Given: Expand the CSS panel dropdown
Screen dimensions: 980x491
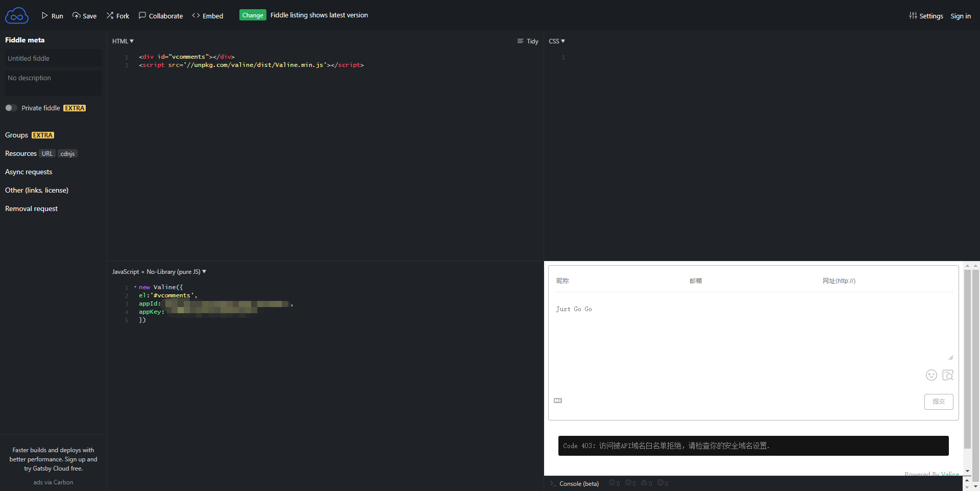Looking at the screenshot, I should point(557,41).
